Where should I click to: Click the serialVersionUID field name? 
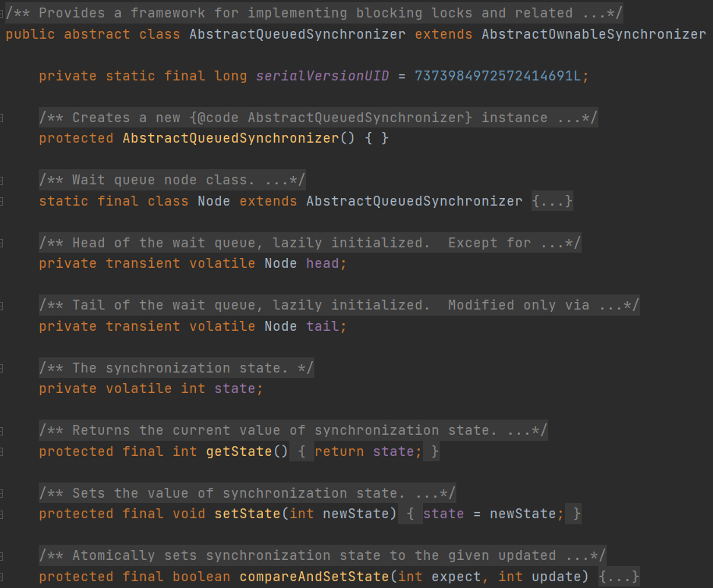click(323, 75)
